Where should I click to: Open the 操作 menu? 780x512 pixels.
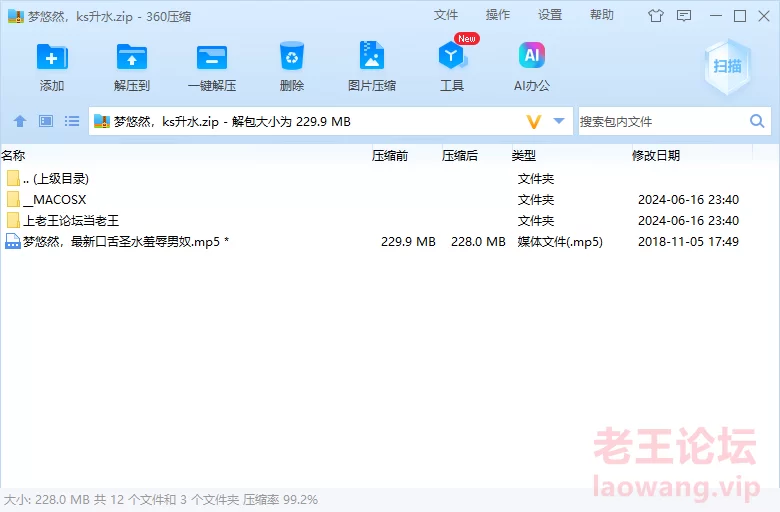click(498, 15)
